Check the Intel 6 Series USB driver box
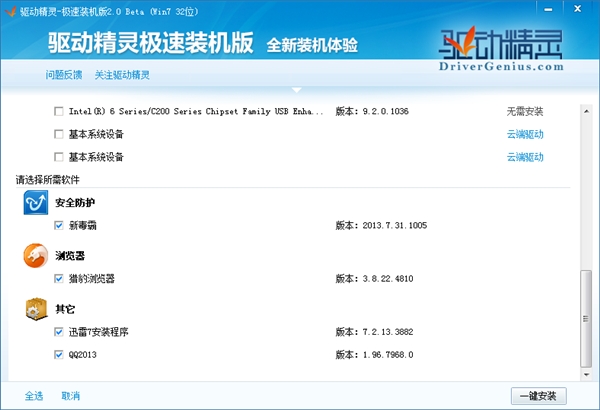Viewport: 600px width, 410px height. click(x=59, y=111)
